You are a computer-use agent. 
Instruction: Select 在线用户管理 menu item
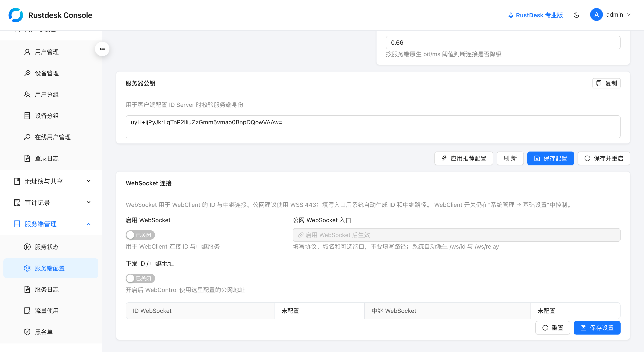pyautogui.click(x=51, y=137)
